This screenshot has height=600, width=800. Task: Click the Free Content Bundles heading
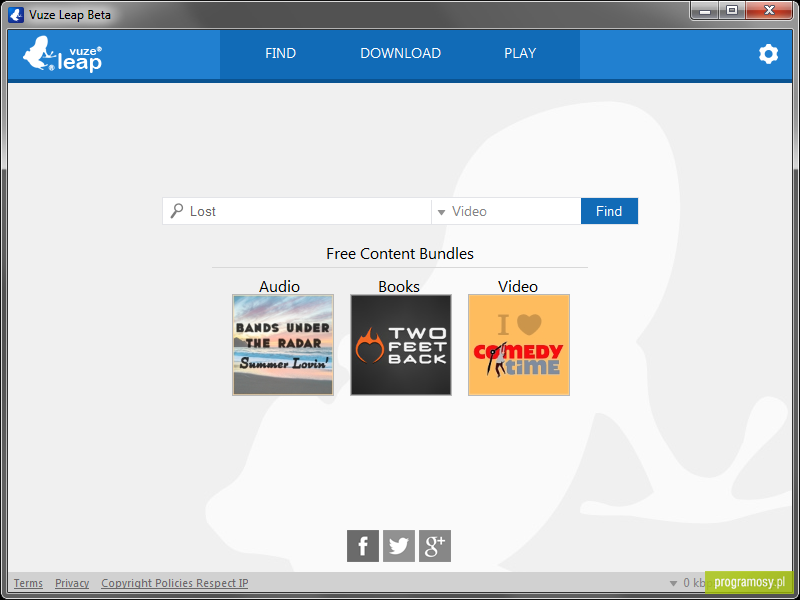pos(400,254)
